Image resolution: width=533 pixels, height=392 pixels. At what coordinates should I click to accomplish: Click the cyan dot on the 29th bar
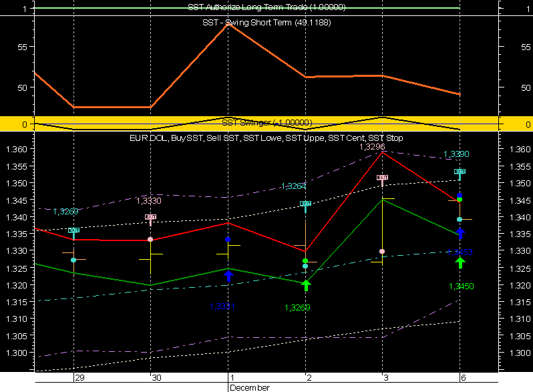[73, 260]
